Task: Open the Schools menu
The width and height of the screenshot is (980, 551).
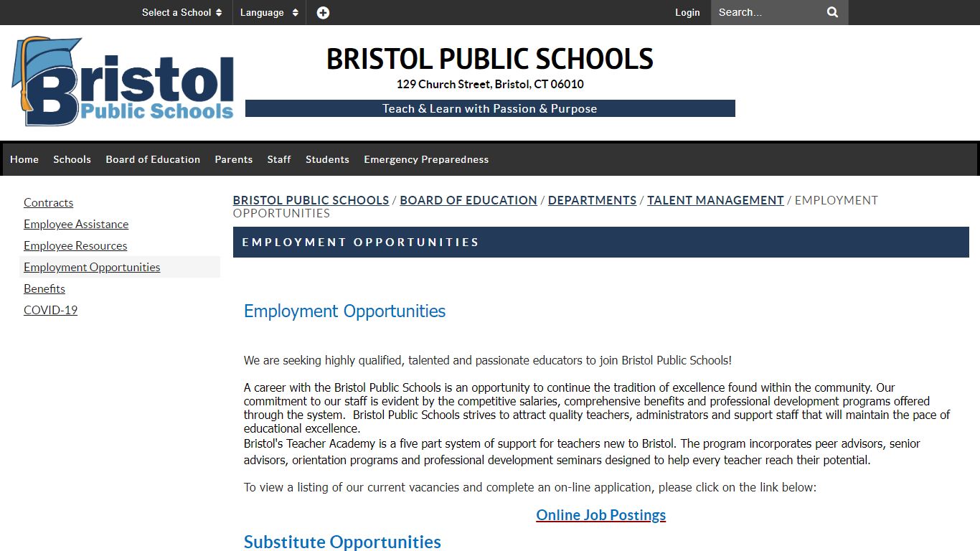Action: (x=72, y=159)
